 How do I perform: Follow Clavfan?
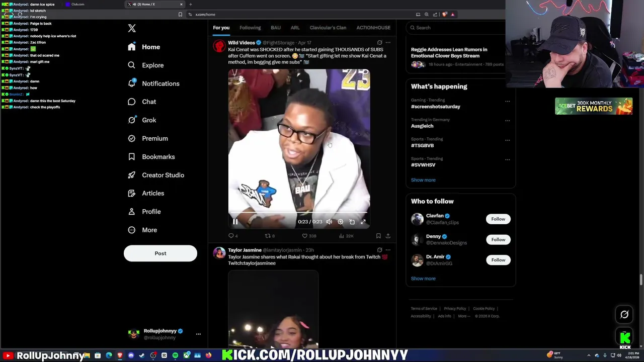click(x=498, y=219)
